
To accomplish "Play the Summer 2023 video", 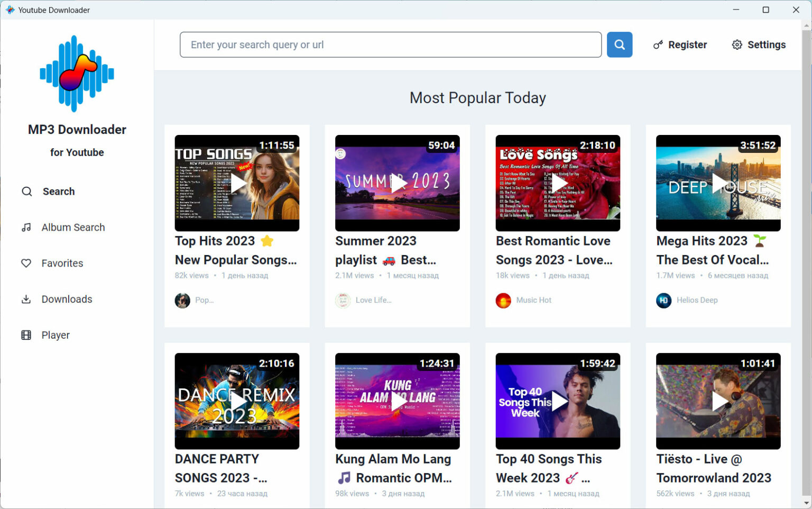I will [398, 183].
